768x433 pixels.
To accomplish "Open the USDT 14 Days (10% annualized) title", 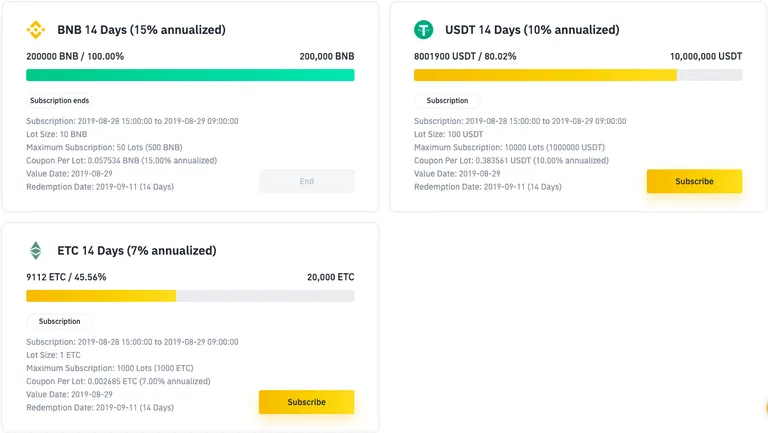I will pyautogui.click(x=532, y=30).
